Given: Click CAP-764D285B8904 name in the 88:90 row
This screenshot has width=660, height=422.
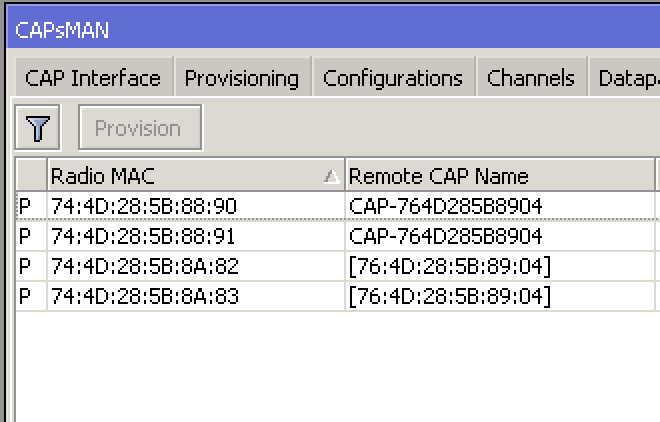Looking at the screenshot, I should tap(445, 206).
